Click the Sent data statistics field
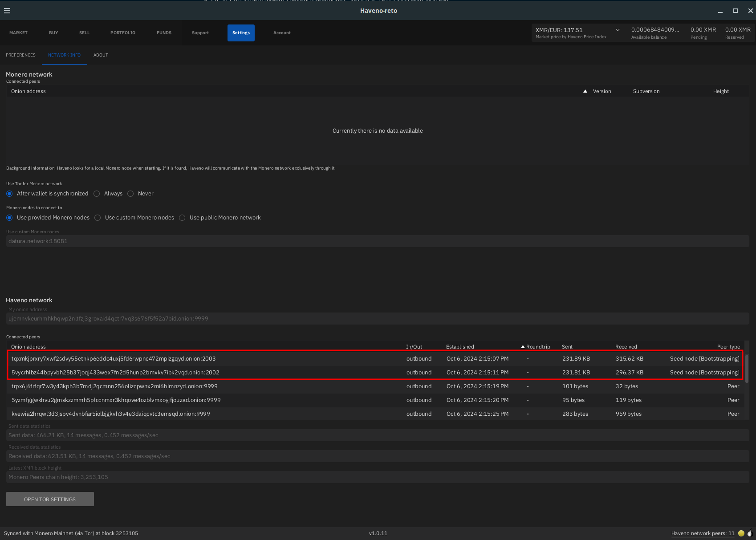Viewport: 756px width, 540px height. click(x=378, y=435)
